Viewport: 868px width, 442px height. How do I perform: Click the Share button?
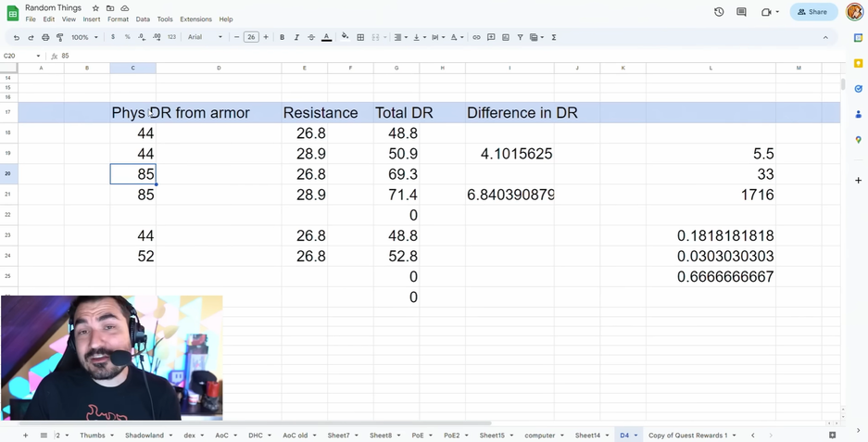(813, 12)
